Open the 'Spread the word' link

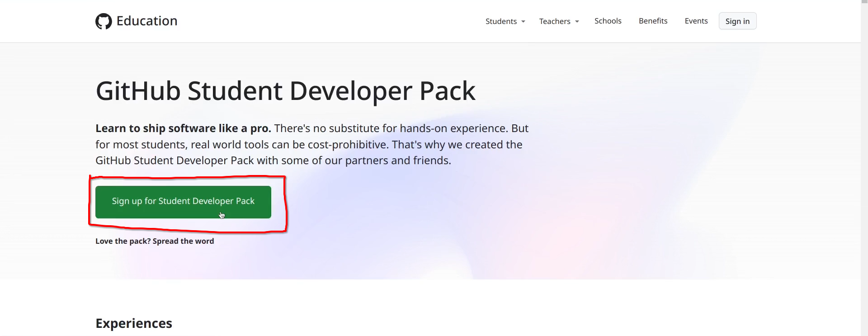tap(183, 241)
